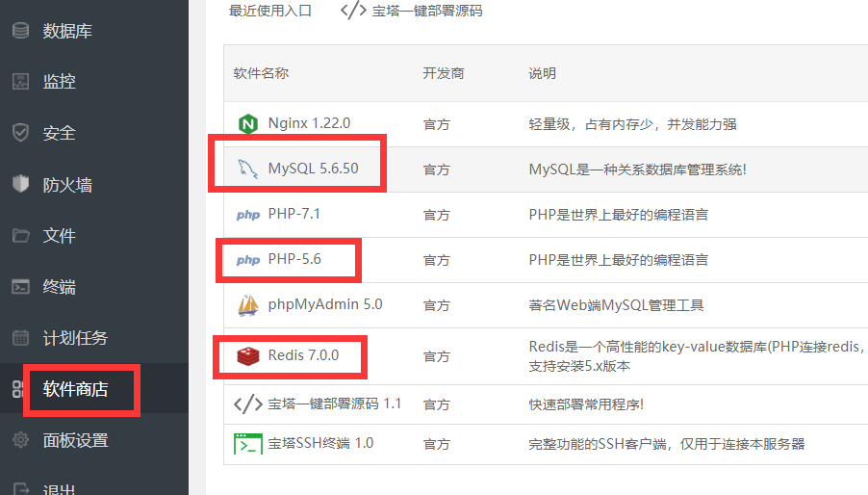Click description 轻量级，占有内存少，并发能力强

[632, 124]
